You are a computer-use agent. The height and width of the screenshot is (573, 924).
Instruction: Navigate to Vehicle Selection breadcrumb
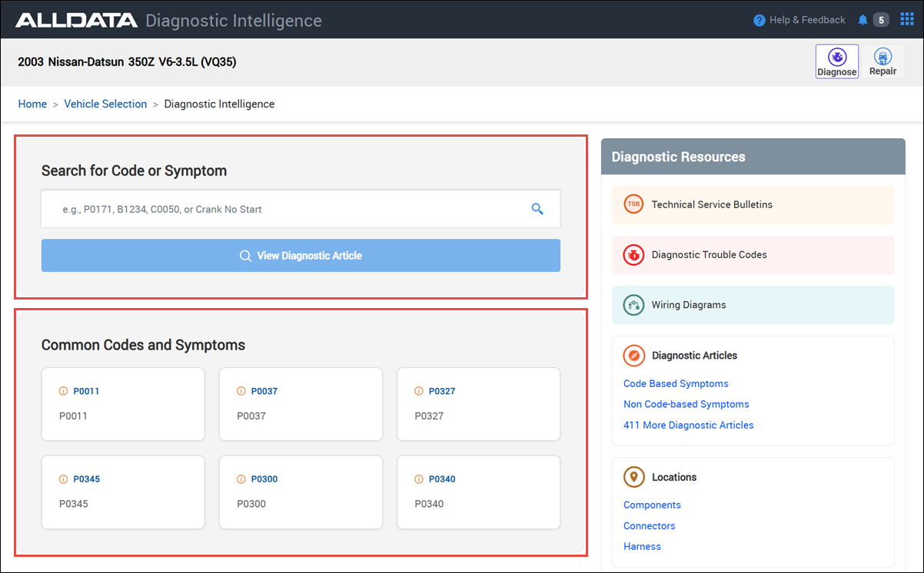pos(105,104)
